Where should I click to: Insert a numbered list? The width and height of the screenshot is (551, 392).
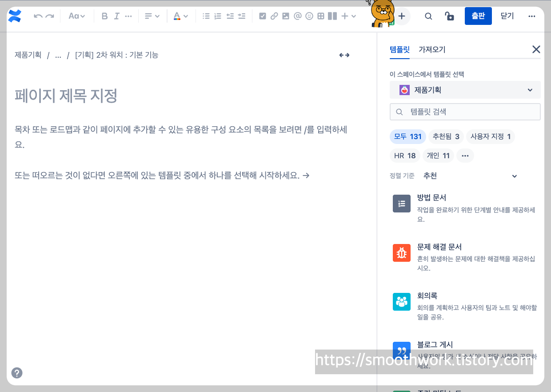[218, 16]
